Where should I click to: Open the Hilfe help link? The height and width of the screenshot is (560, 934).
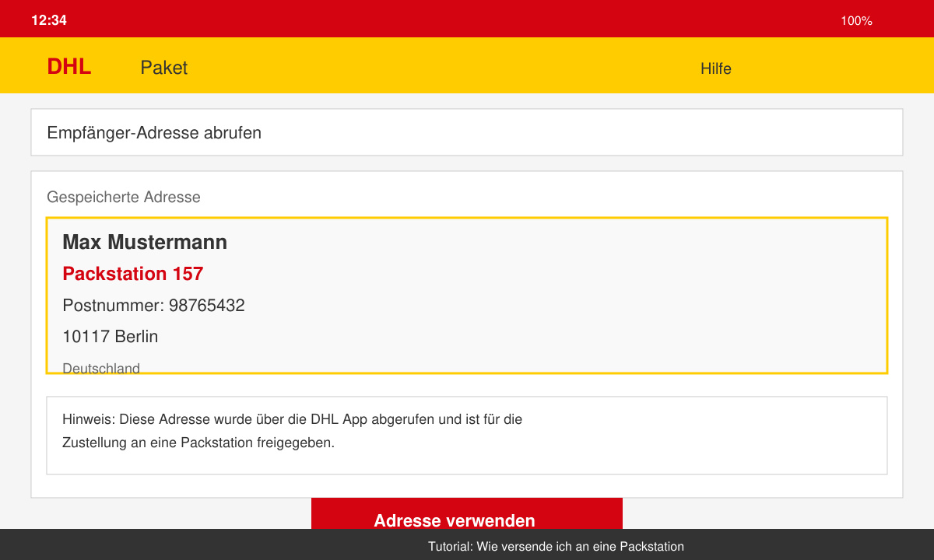point(715,68)
